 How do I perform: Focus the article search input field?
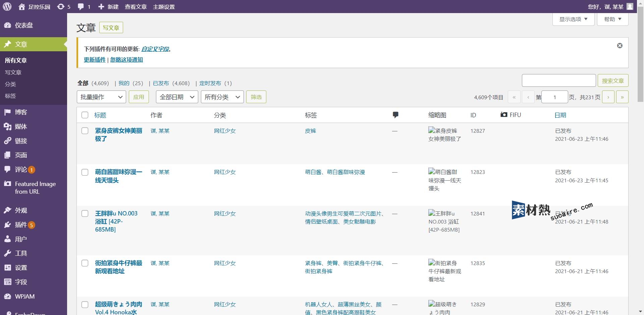click(x=559, y=80)
